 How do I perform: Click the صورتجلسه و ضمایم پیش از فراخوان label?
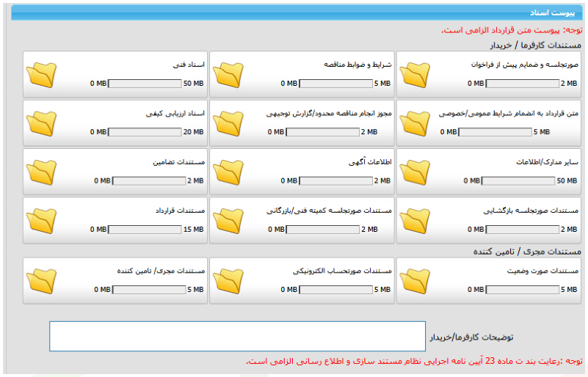(x=525, y=65)
